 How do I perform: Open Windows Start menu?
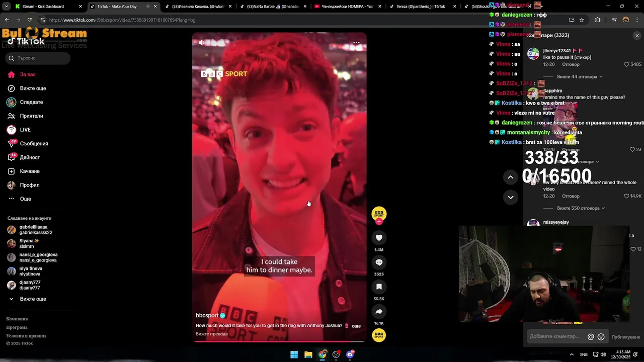(294, 354)
